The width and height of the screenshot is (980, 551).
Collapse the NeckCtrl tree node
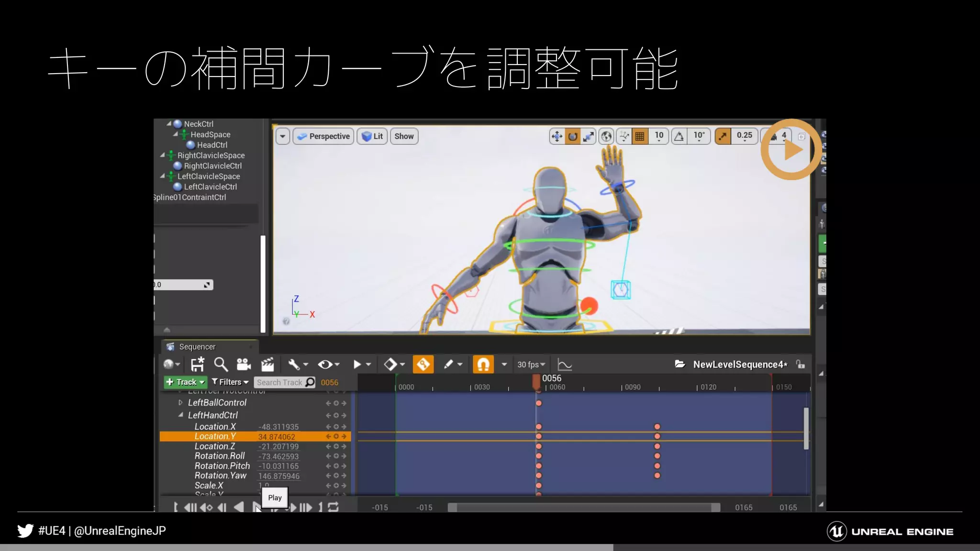point(169,123)
